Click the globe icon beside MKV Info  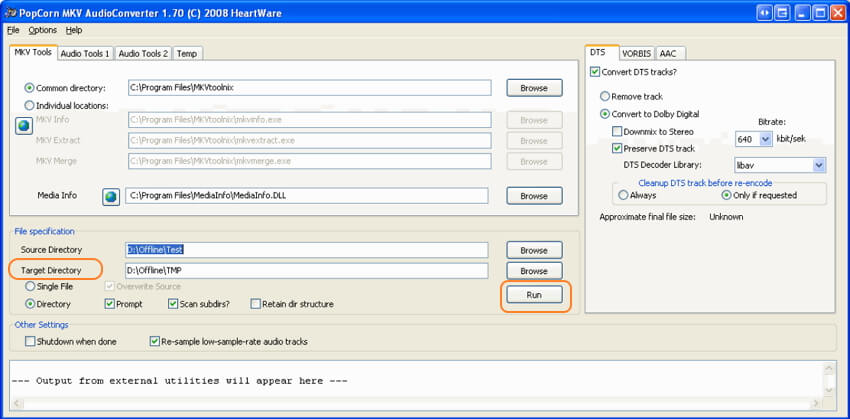pyautogui.click(x=23, y=127)
